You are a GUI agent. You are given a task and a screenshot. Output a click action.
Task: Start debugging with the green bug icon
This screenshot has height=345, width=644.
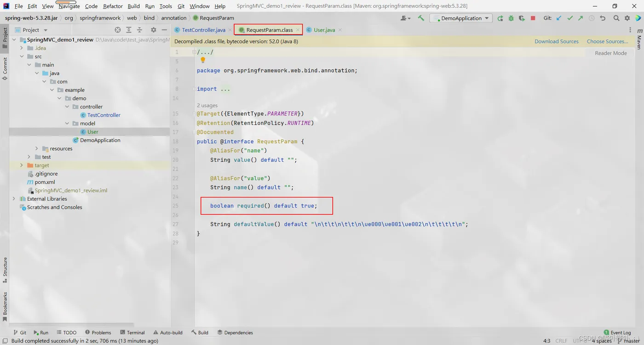coord(511,18)
